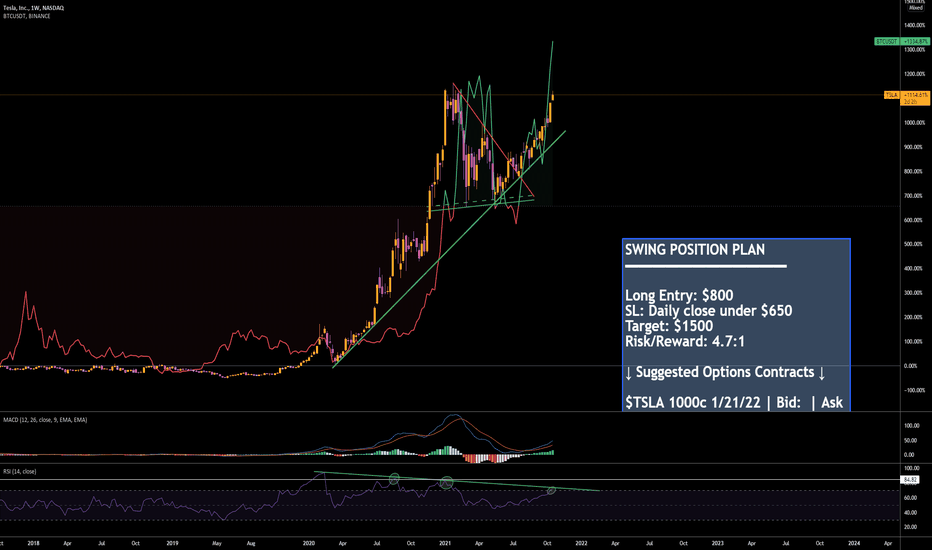Click the 2023 label on time axis

pos(717,543)
